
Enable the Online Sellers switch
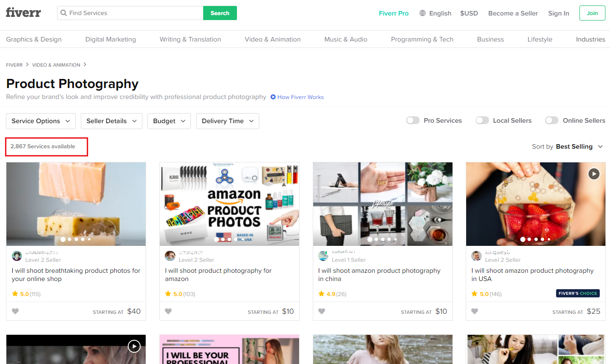tap(552, 120)
